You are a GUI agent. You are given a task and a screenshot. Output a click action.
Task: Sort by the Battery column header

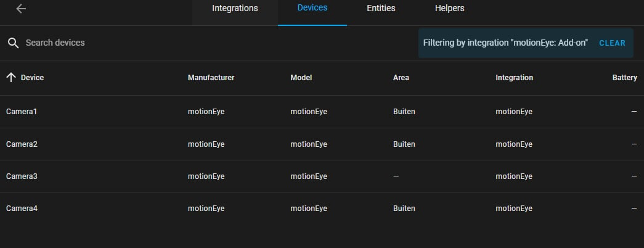point(624,78)
